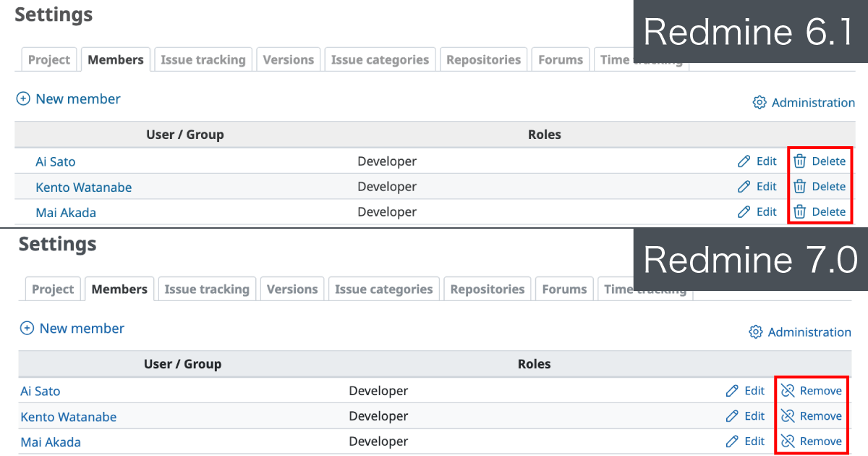This screenshot has height=456, width=868.
Task: Click the Administration gear icon in Redmine 7.0
Action: click(x=756, y=332)
